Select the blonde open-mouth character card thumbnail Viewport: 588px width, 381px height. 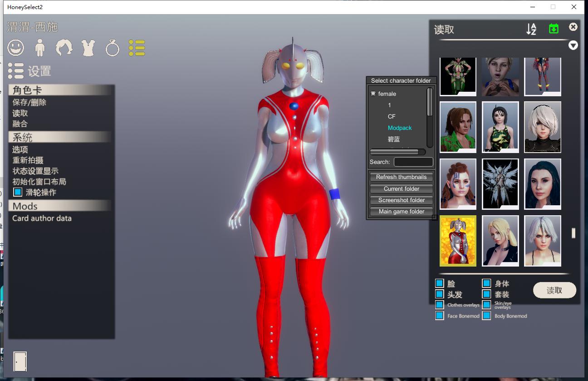pyautogui.click(x=500, y=76)
